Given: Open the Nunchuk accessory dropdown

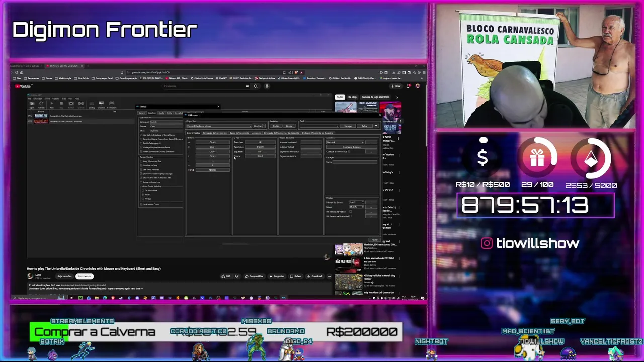Looking at the screenshot, I should [345, 142].
